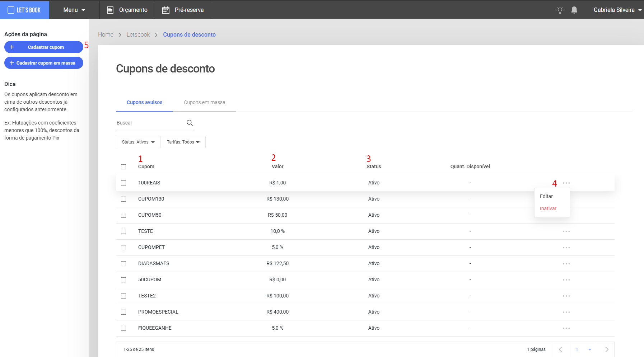
Task: Choose Inativar in the context menu
Action: coord(548,208)
